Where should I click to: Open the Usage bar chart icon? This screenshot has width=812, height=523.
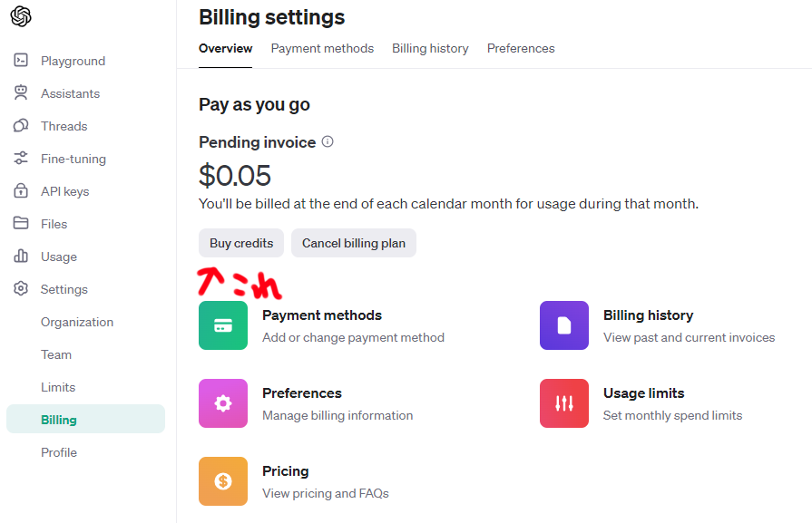(x=21, y=257)
